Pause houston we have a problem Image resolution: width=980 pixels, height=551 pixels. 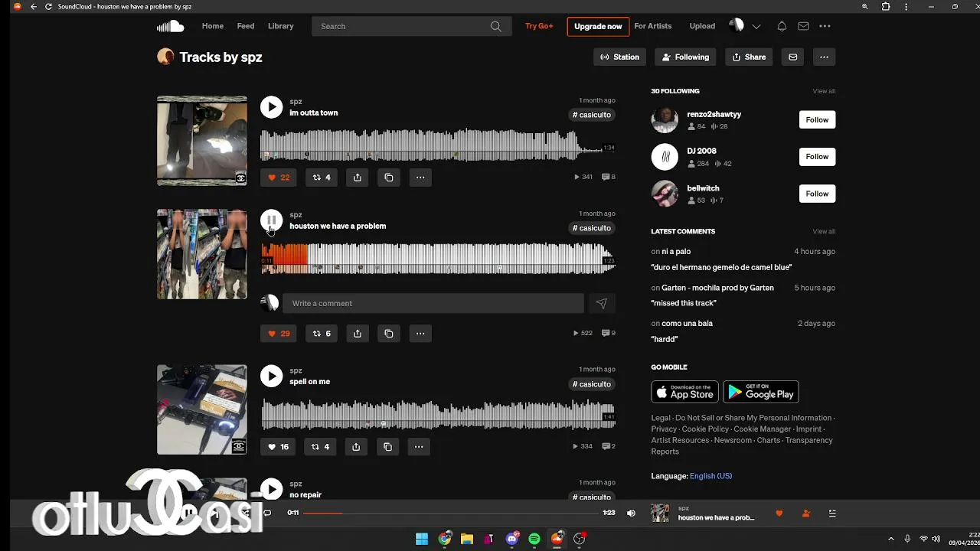pyautogui.click(x=271, y=220)
